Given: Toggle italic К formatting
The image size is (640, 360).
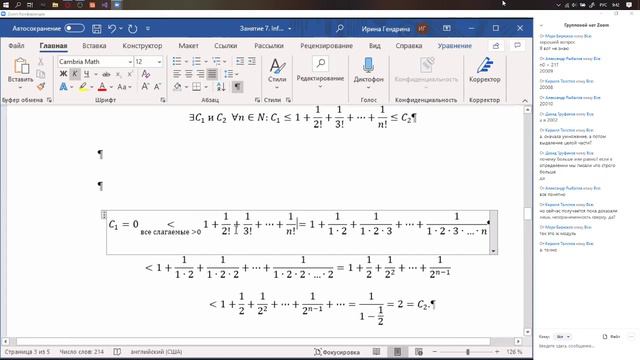Looking at the screenshot, I should pos(75,74).
